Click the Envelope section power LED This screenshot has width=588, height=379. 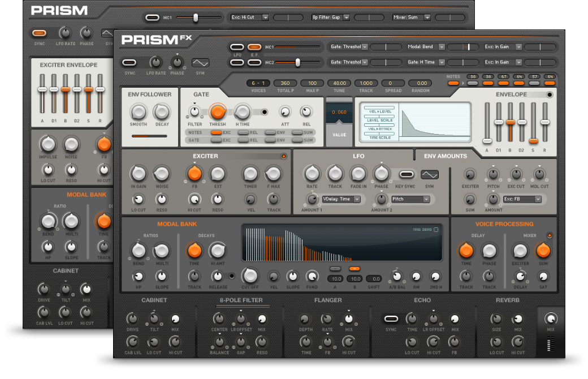550,94
